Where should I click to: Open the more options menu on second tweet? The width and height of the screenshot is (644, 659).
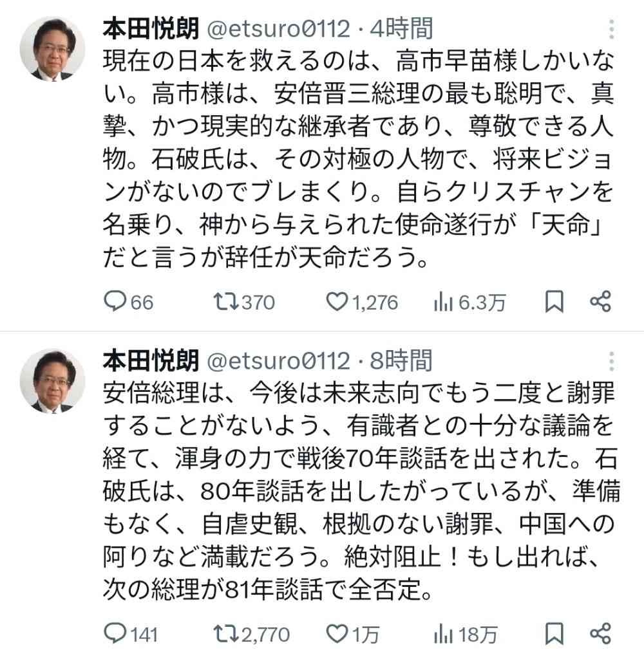click(x=611, y=361)
